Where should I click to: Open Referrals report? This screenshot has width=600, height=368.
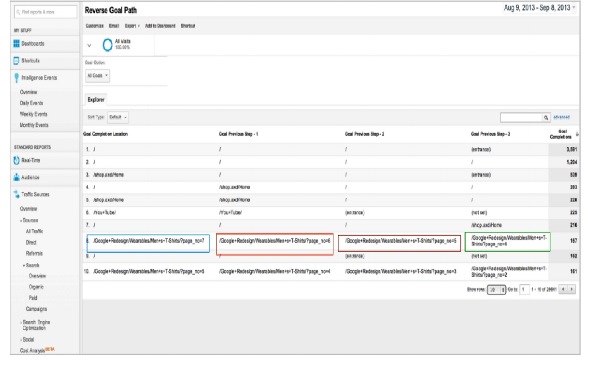pyautogui.click(x=34, y=253)
